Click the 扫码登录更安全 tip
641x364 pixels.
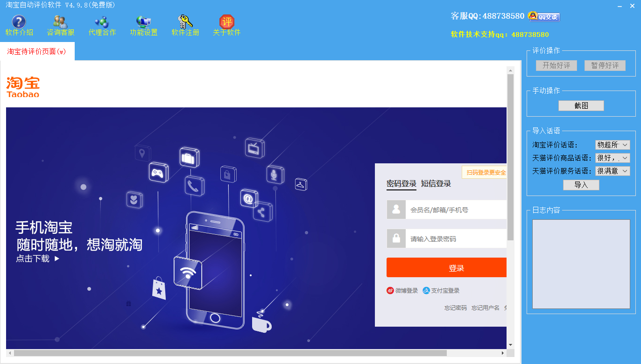pyautogui.click(x=484, y=172)
